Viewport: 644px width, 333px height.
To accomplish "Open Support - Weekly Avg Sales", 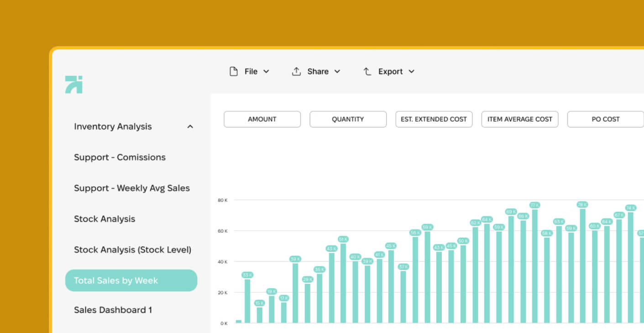I will (x=131, y=188).
